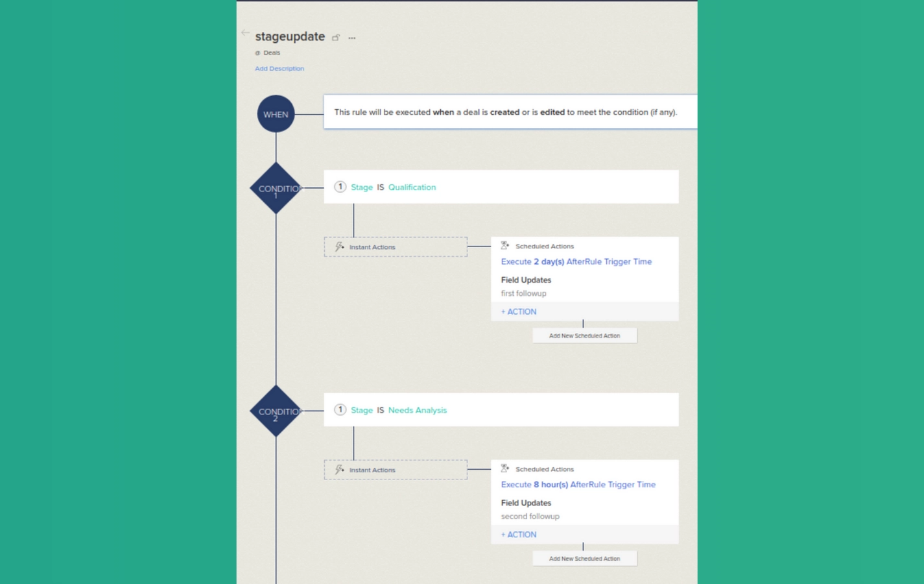The width and height of the screenshot is (924, 584).
Task: Click + ACTION under first followup
Action: click(x=519, y=311)
